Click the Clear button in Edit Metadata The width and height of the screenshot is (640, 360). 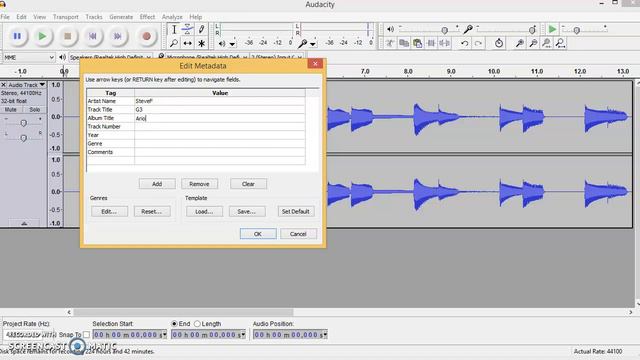click(x=248, y=184)
